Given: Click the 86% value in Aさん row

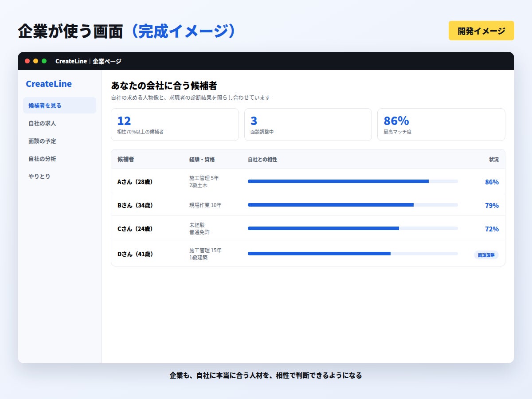Looking at the screenshot, I should point(492,182).
